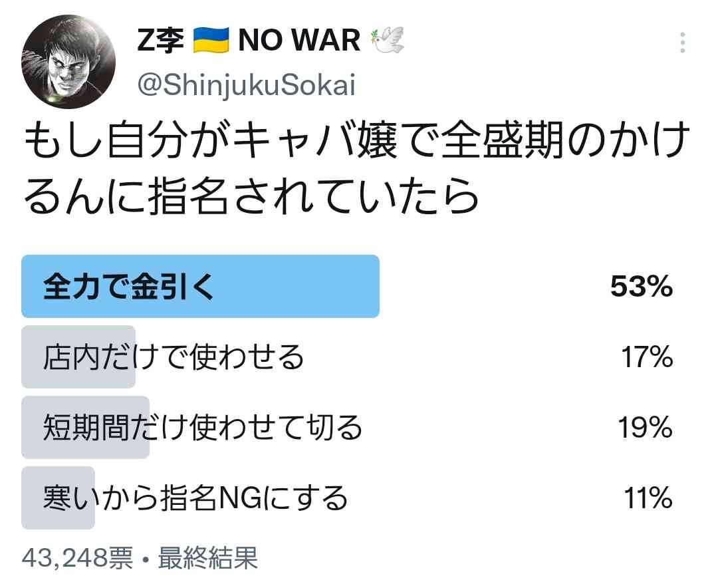This screenshot has height=588, width=718.
Task: Open the Z李 NO WAR display name
Action: [271, 41]
